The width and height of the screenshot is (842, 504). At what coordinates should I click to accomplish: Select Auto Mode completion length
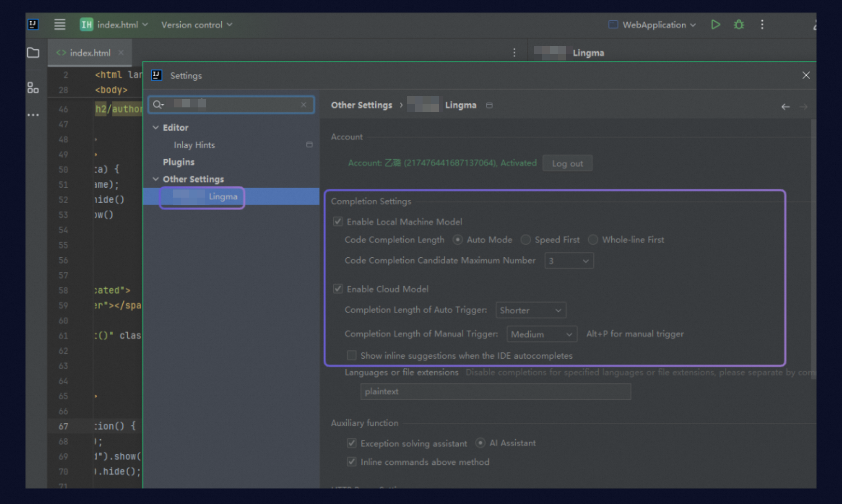458,240
